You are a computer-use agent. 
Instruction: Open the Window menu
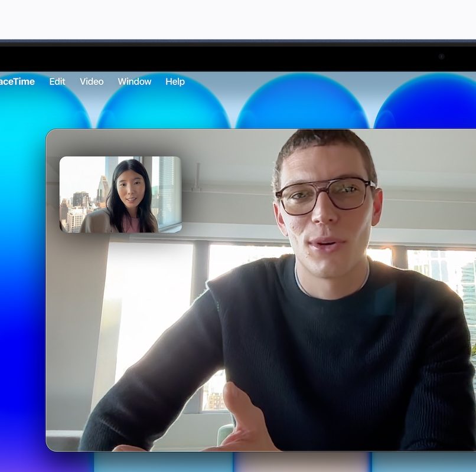(135, 81)
